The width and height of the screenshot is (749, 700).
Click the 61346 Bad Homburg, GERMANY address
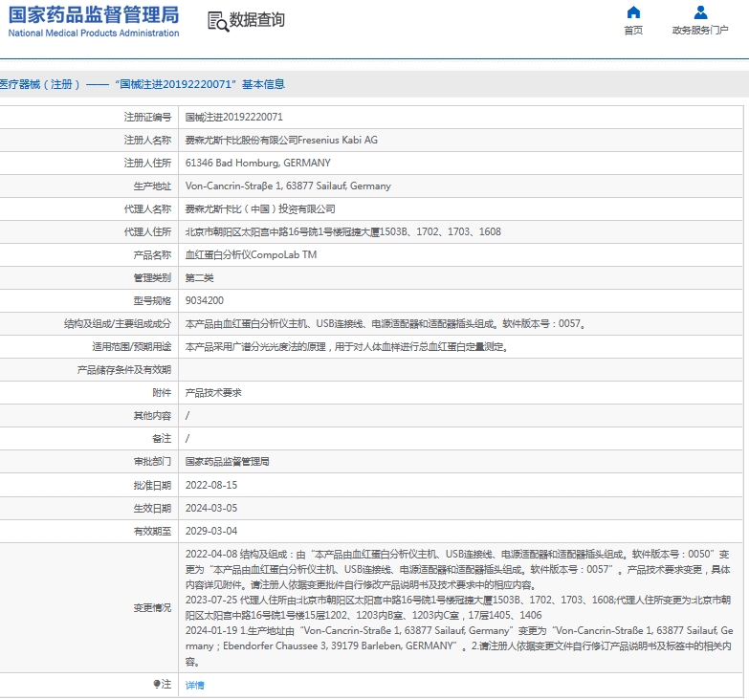(258, 163)
